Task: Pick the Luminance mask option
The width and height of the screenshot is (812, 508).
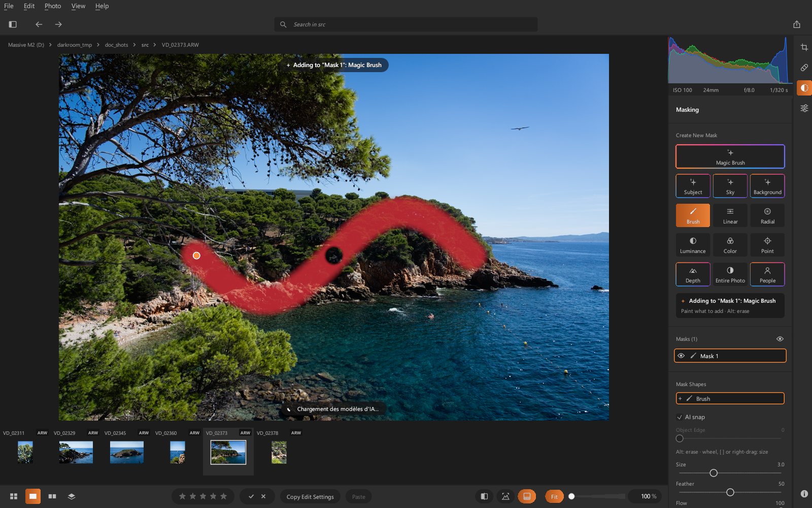Action: [x=693, y=245]
